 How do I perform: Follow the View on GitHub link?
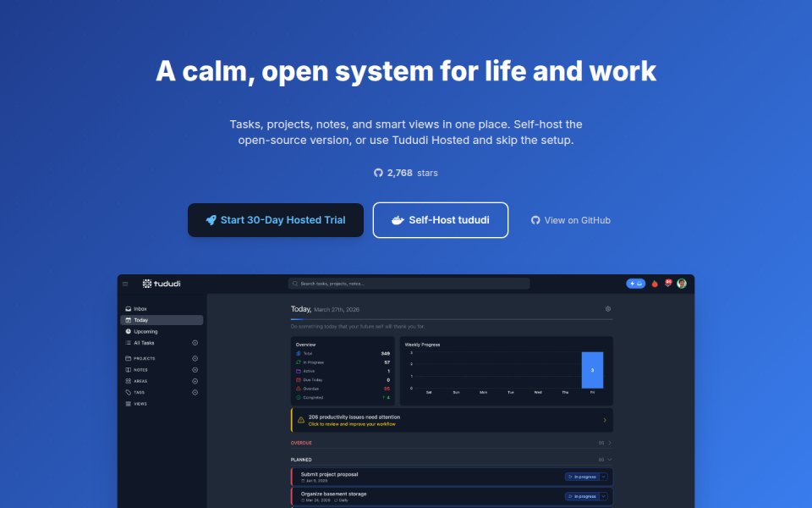coord(571,220)
